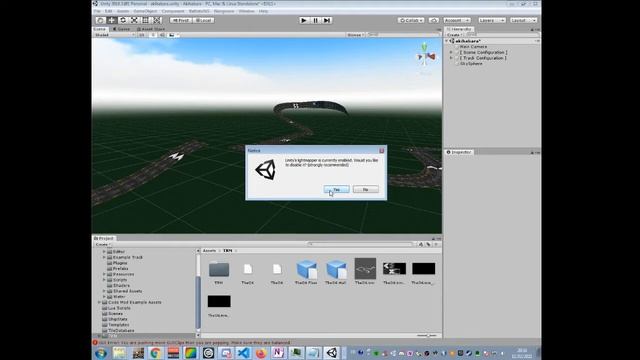Screen dimensions: 640x360
Task: Select the Hand tool in the toolbar
Action: click(x=100, y=20)
